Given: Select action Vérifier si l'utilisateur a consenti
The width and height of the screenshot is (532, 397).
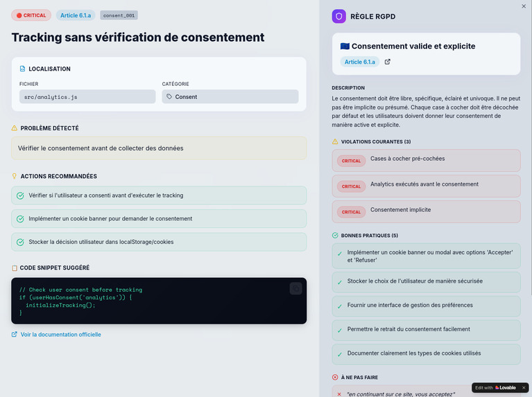Looking at the screenshot, I should pos(159,195).
